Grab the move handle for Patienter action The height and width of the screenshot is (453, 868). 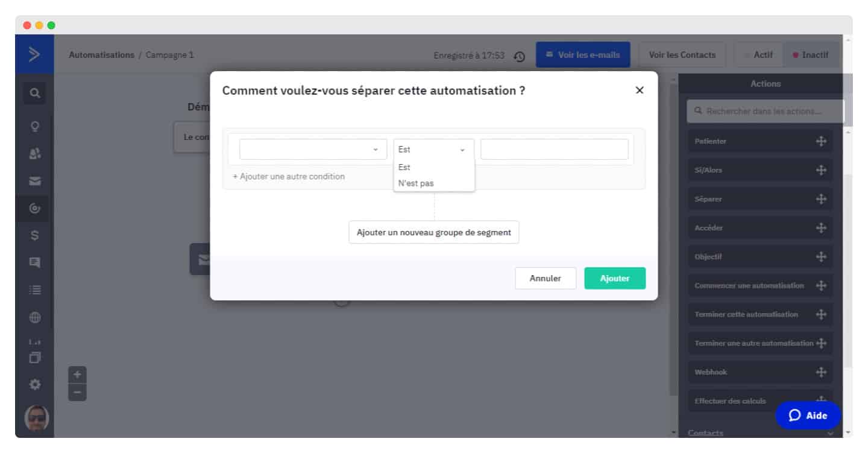tap(821, 141)
